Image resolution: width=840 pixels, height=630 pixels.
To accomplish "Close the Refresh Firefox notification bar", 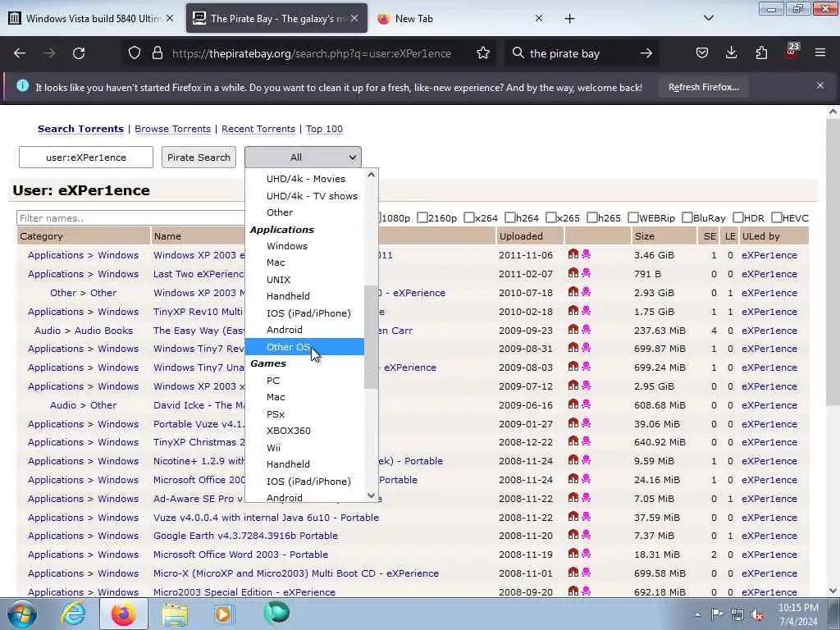I will click(x=820, y=85).
